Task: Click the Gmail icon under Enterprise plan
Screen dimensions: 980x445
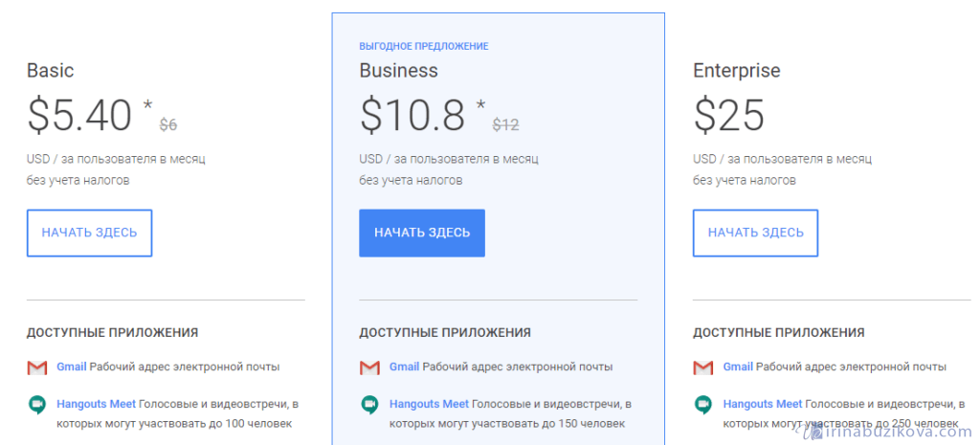Action: coord(703,367)
